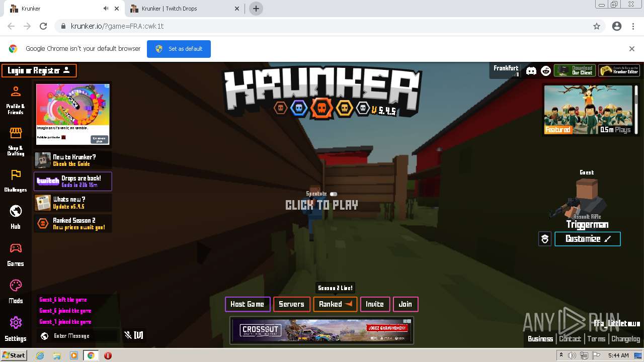This screenshot has height=362, width=644.
Task: Open loadout icon beside Customize
Action: click(545, 239)
